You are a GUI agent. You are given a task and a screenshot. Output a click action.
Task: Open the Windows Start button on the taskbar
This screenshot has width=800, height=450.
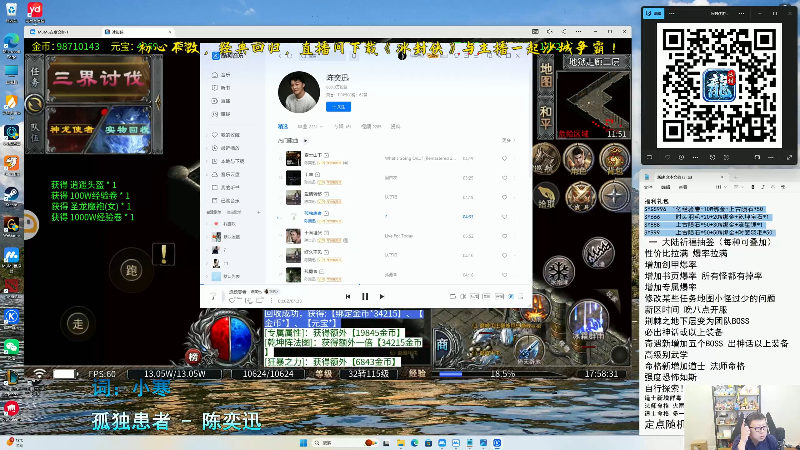click(x=304, y=443)
